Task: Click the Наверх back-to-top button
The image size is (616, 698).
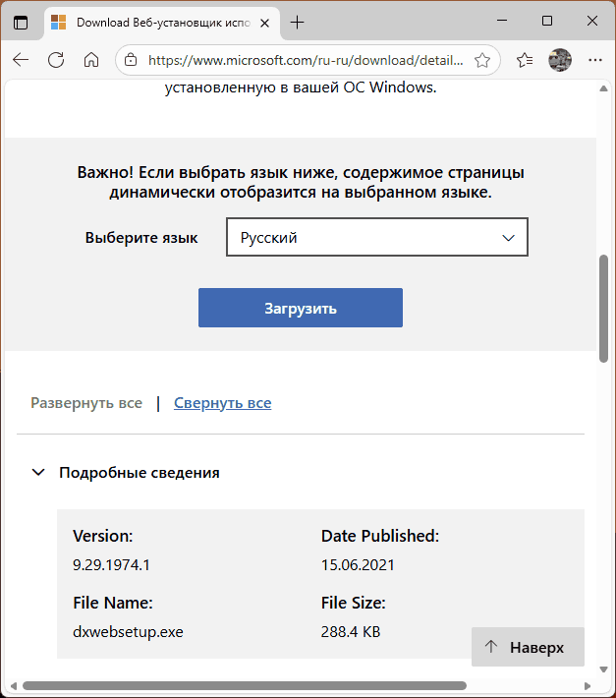Action: tap(528, 647)
